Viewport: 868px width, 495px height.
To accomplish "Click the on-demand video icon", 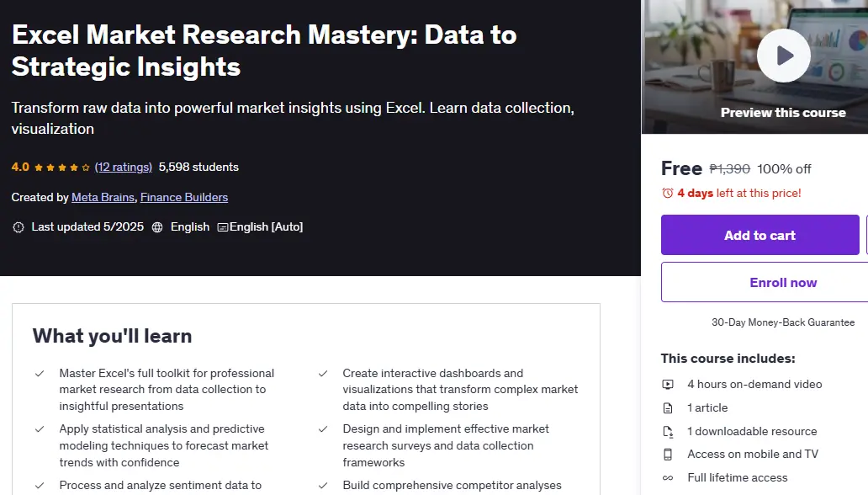I will [x=668, y=384].
